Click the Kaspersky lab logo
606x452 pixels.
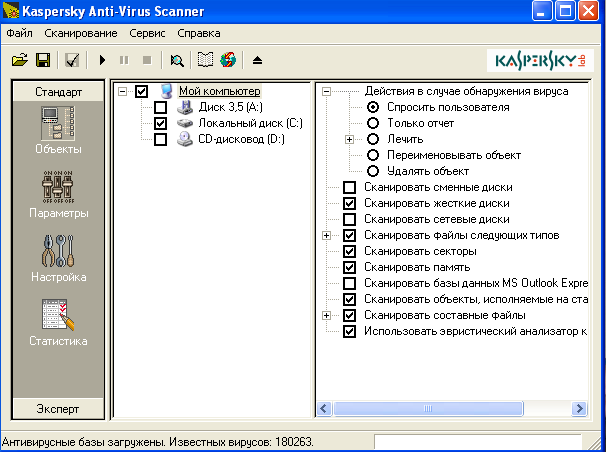(540, 61)
